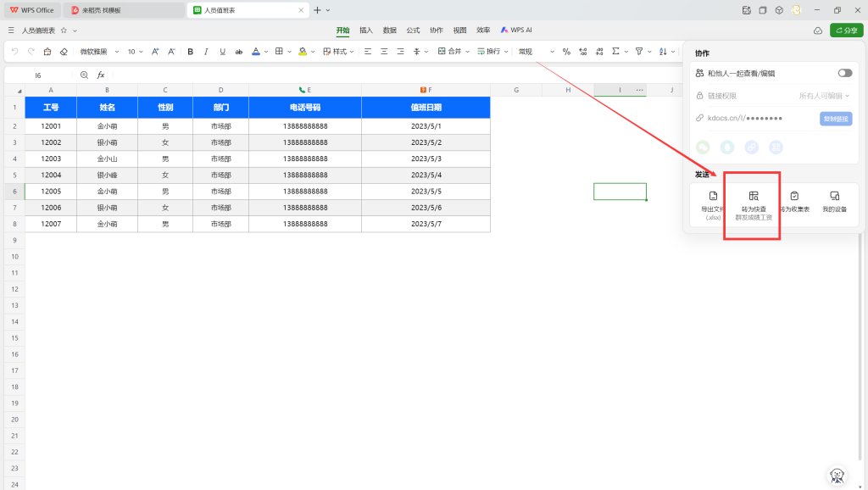Select cell E2 with phone number 13888888888
The height and width of the screenshot is (490, 868).
305,126
